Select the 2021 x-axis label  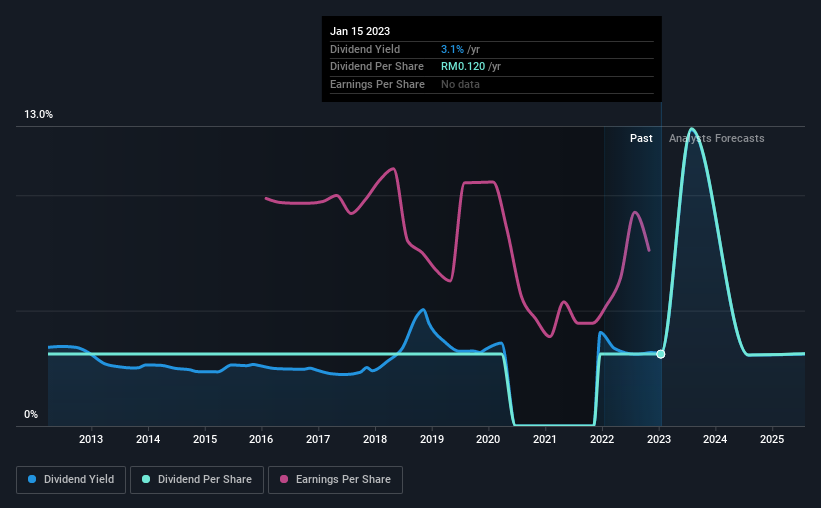click(545, 439)
